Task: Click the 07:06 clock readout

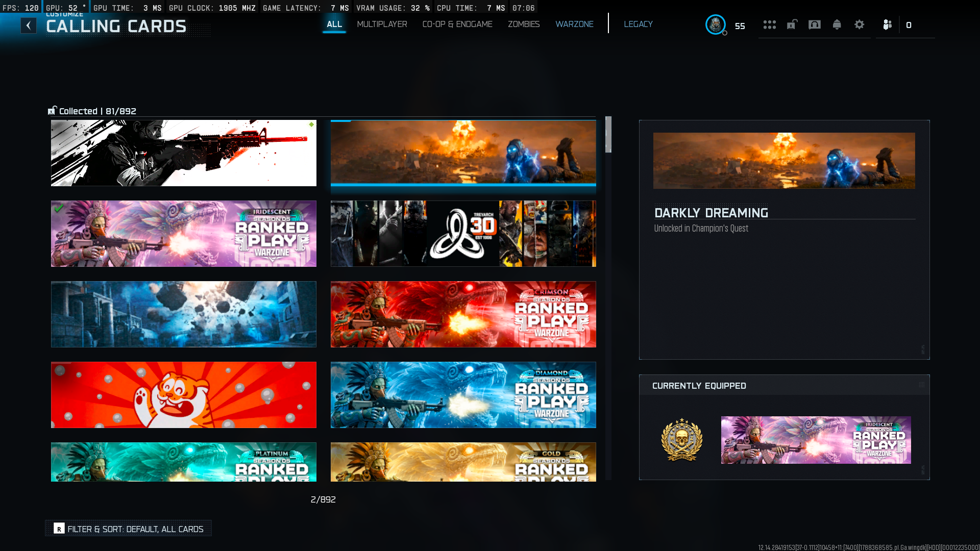Action: click(x=524, y=8)
